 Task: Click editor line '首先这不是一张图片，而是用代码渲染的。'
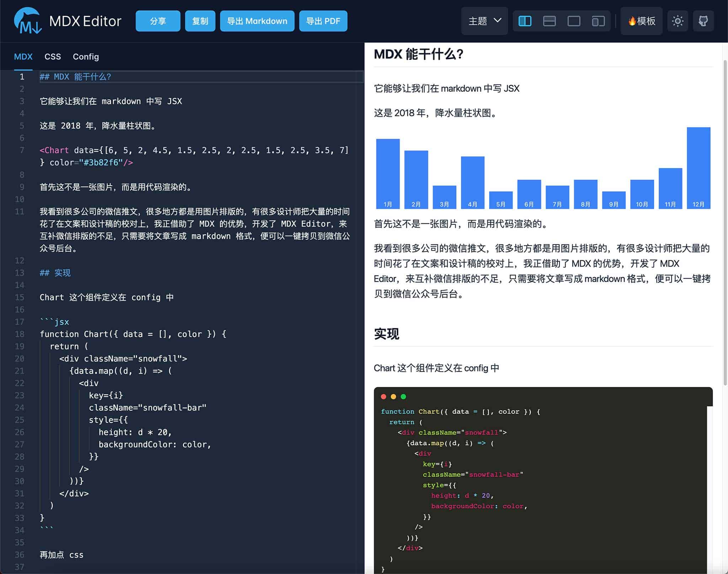117,187
